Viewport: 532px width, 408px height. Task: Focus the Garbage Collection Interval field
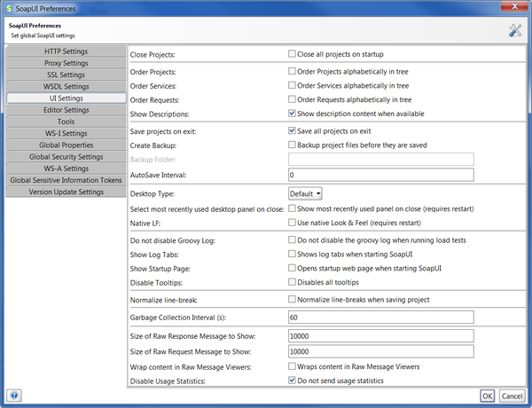381,318
